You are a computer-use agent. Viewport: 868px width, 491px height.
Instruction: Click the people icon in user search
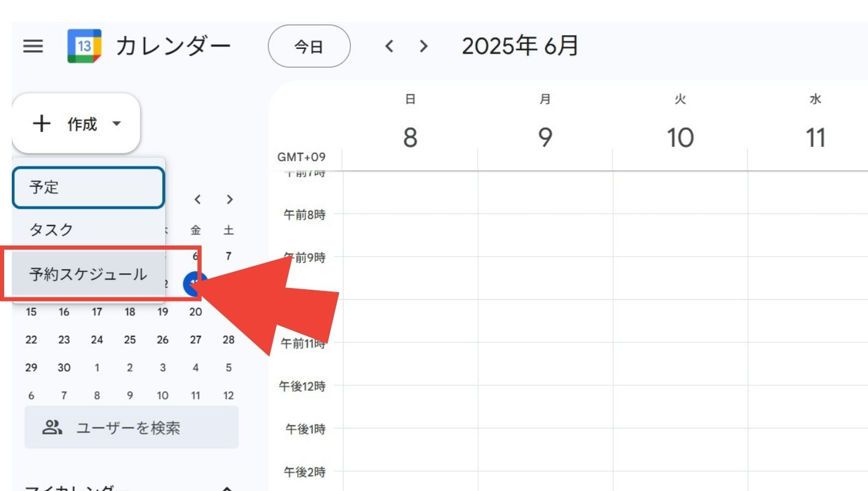tap(52, 427)
